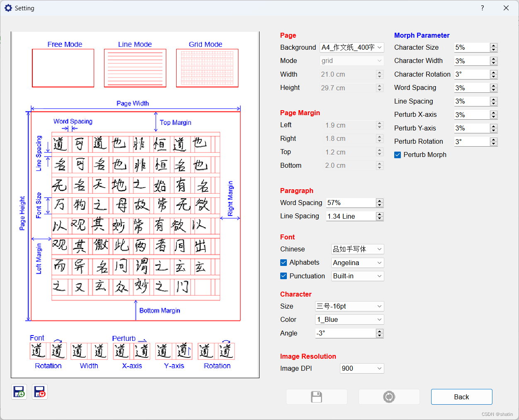Open the Punctuation Built-in dropdown
This screenshot has width=519, height=420.
coord(357,276)
